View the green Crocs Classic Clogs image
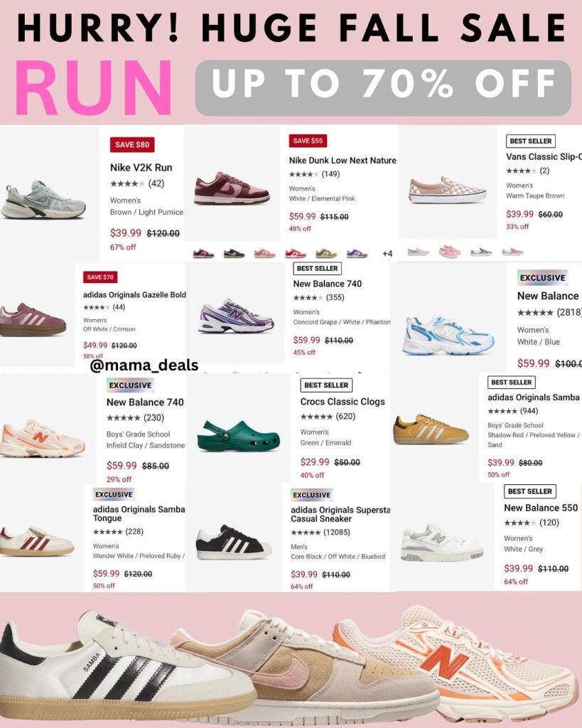 (239, 436)
